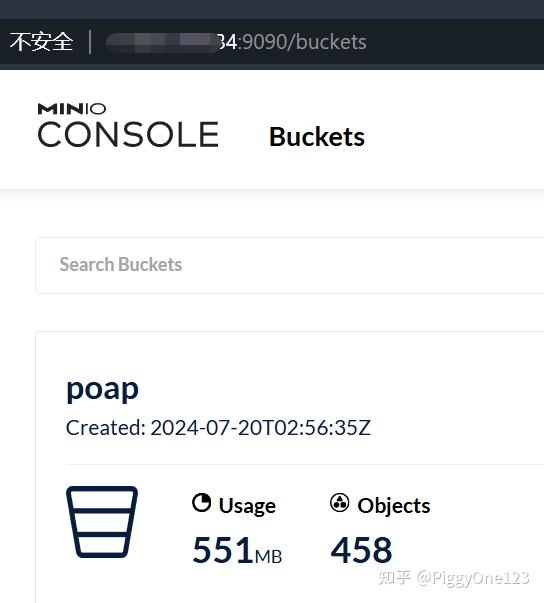Click the MINIO logo wordmark

click(x=72, y=109)
